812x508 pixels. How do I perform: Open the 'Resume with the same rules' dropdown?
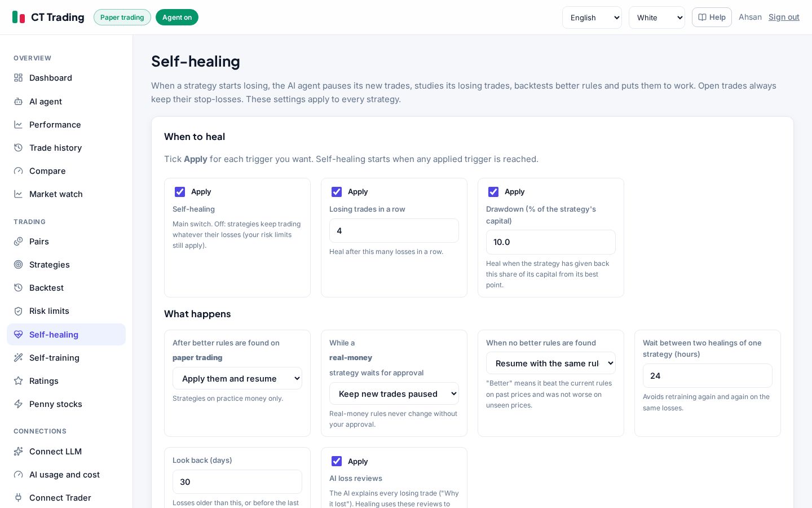click(551, 363)
